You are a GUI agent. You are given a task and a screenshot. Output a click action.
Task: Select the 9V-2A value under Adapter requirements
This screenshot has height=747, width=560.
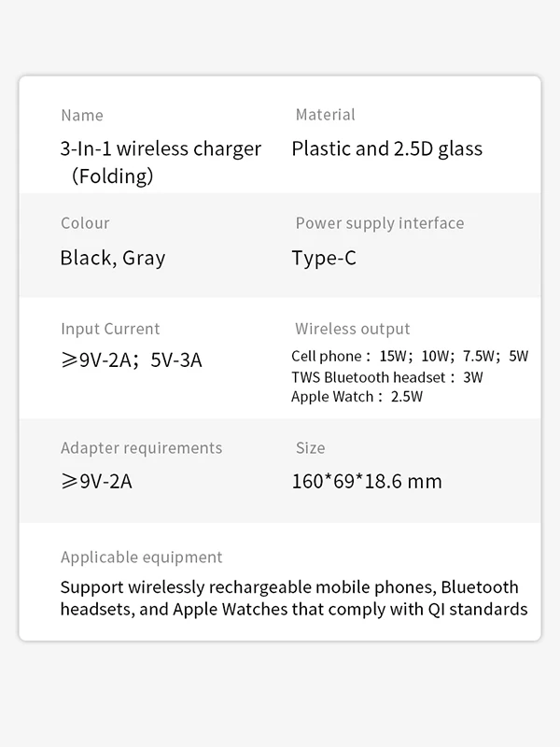(x=96, y=482)
